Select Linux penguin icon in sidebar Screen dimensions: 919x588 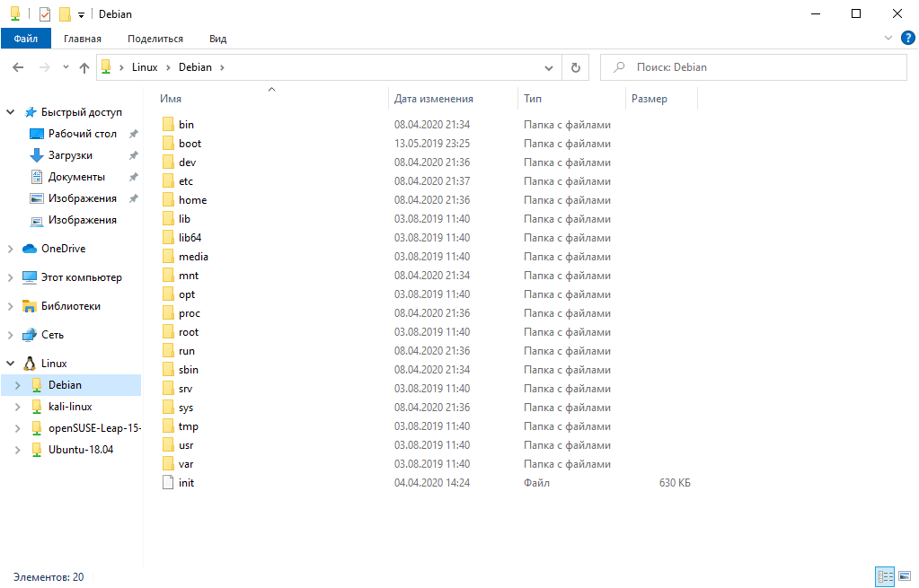click(x=30, y=364)
